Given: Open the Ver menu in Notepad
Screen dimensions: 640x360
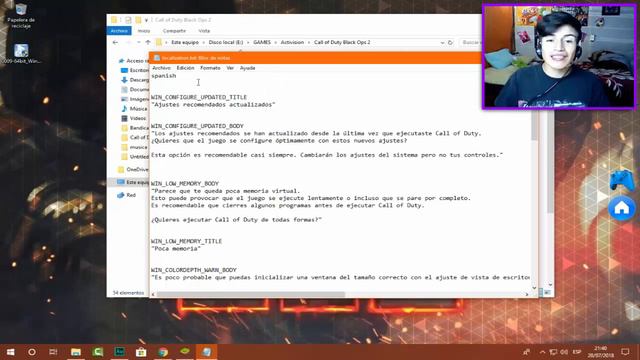Looking at the screenshot, I should pyautogui.click(x=230, y=68).
